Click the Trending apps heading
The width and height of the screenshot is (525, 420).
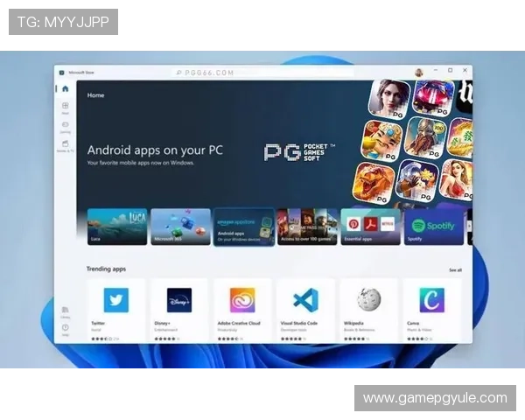[106, 269]
